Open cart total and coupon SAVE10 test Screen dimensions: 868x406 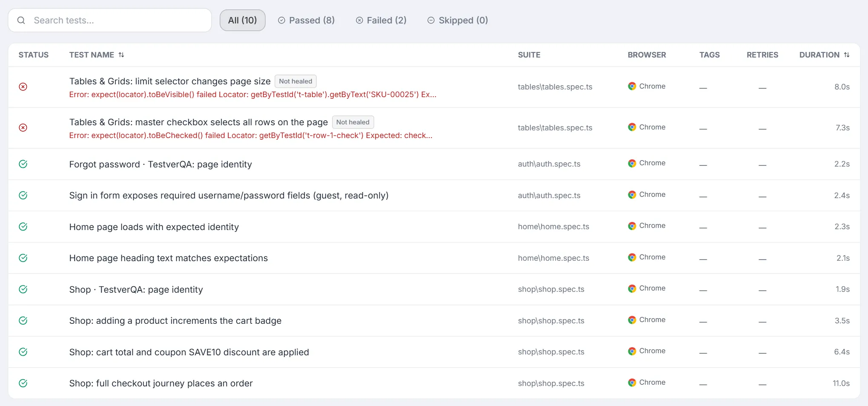[x=189, y=352]
